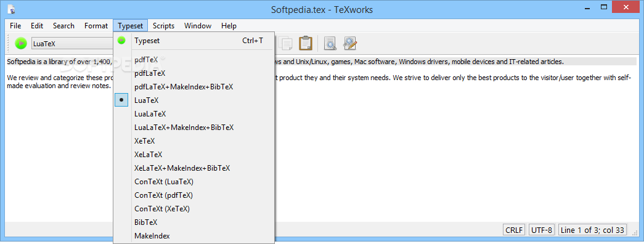Run Typeset Ctrl+T menu command
644x244 pixels.
point(194,41)
